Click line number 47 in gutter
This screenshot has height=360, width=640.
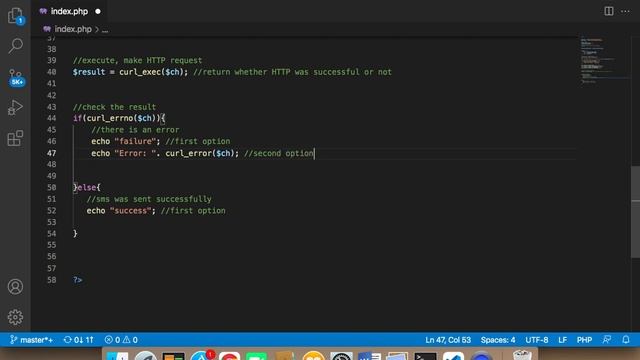(x=51, y=153)
